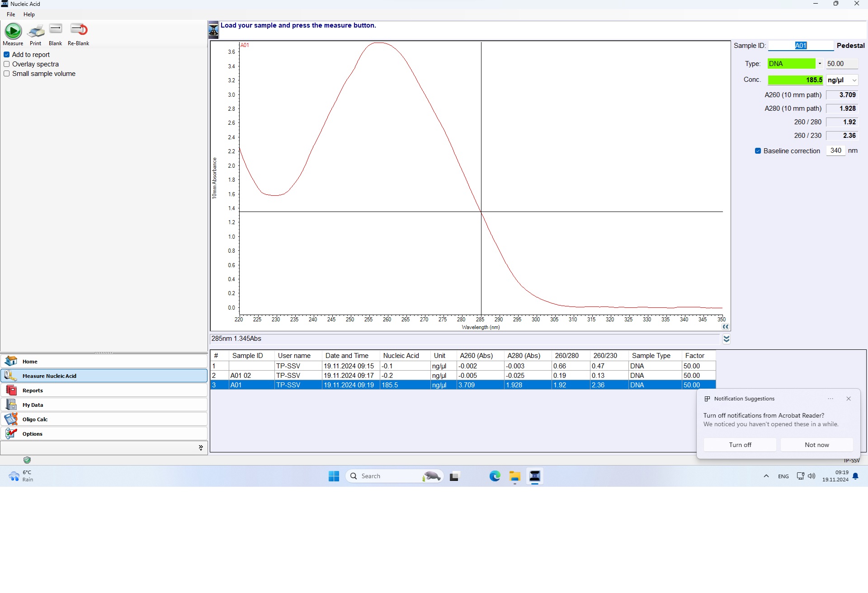This screenshot has width=868, height=593.
Task: Click Turn off in notification popup
Action: (x=740, y=445)
